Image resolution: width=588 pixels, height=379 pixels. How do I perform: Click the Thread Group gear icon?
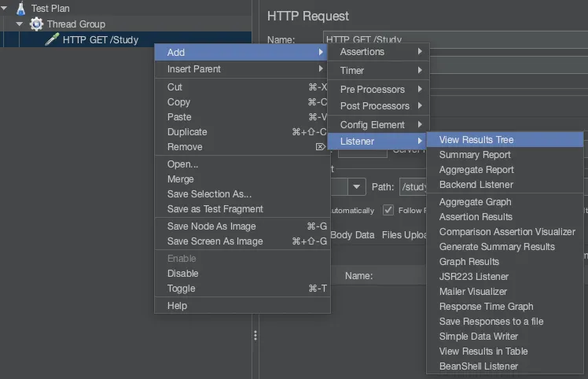coord(36,24)
